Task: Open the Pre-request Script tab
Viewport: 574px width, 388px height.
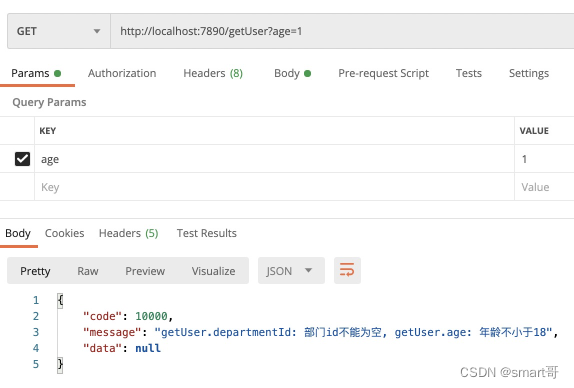Action: click(x=383, y=73)
